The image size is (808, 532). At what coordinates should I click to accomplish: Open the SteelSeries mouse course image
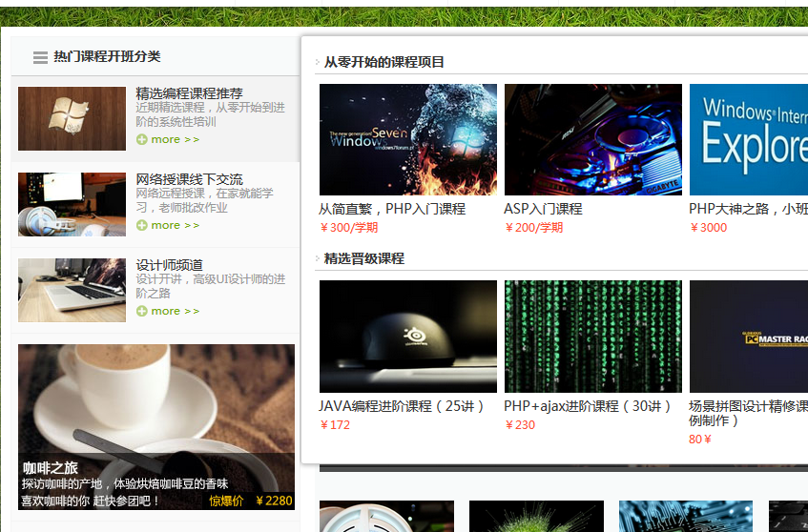pyautogui.click(x=407, y=336)
